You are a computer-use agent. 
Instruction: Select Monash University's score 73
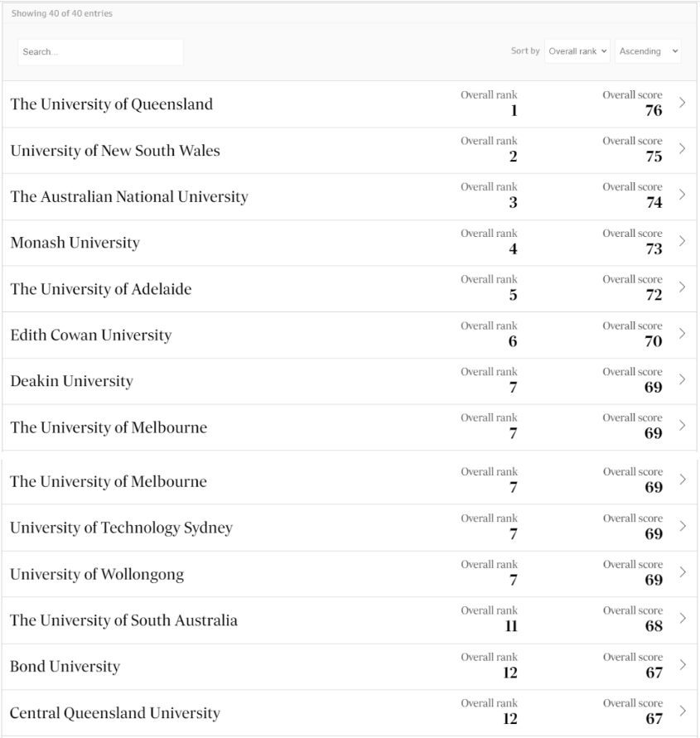pyautogui.click(x=654, y=249)
